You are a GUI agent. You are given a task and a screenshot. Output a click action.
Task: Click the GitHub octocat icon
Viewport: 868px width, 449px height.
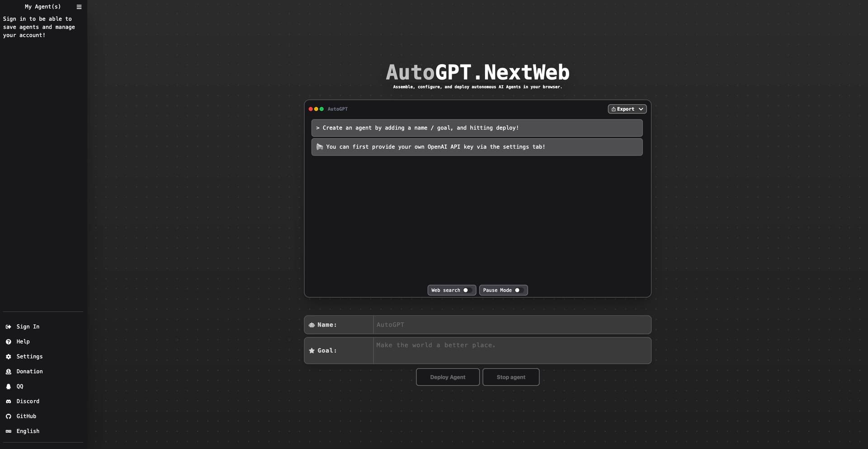pos(8,416)
